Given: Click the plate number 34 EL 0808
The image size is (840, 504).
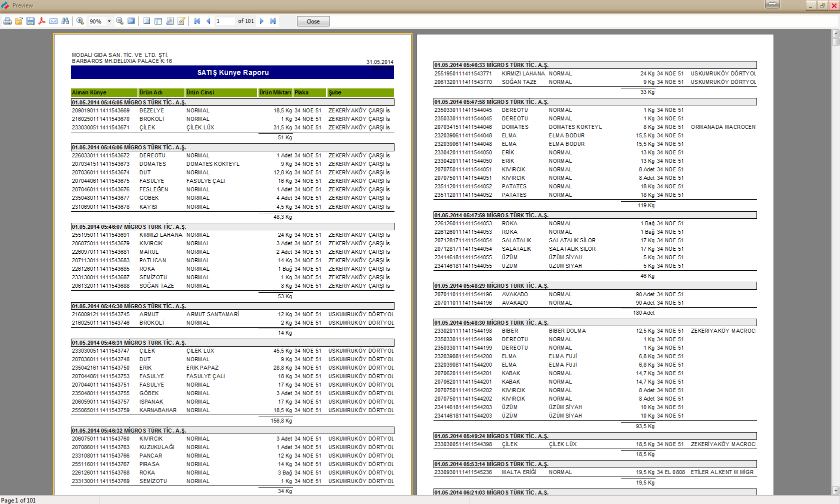Looking at the screenshot, I should [671, 472].
